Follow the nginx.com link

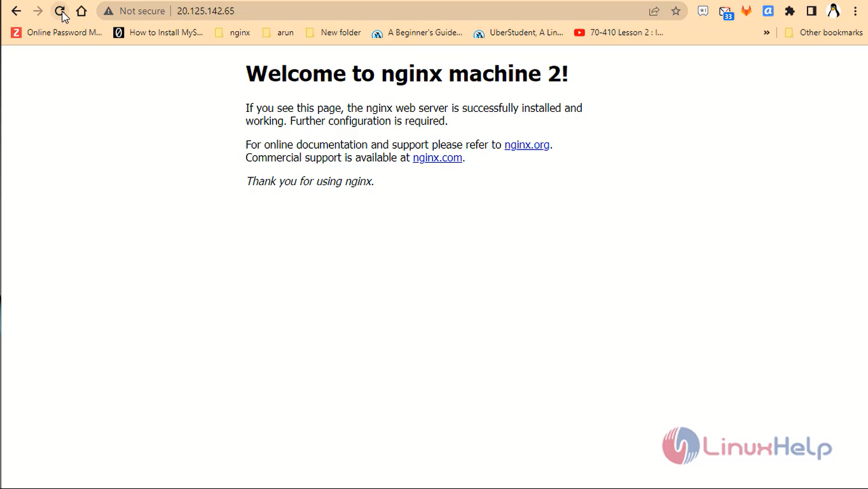437,158
